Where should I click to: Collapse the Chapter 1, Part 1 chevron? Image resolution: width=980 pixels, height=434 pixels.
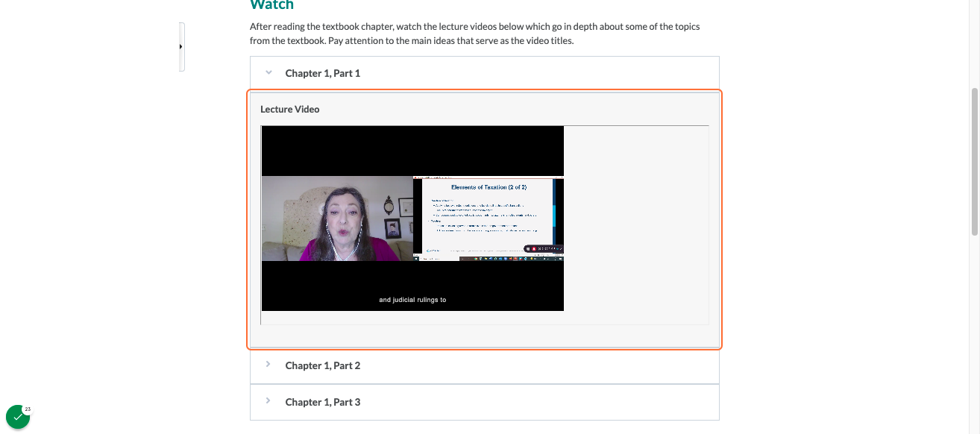coord(268,72)
